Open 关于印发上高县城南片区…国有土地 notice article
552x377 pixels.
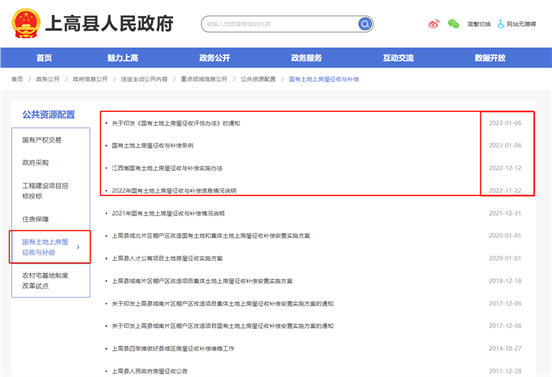(222, 326)
